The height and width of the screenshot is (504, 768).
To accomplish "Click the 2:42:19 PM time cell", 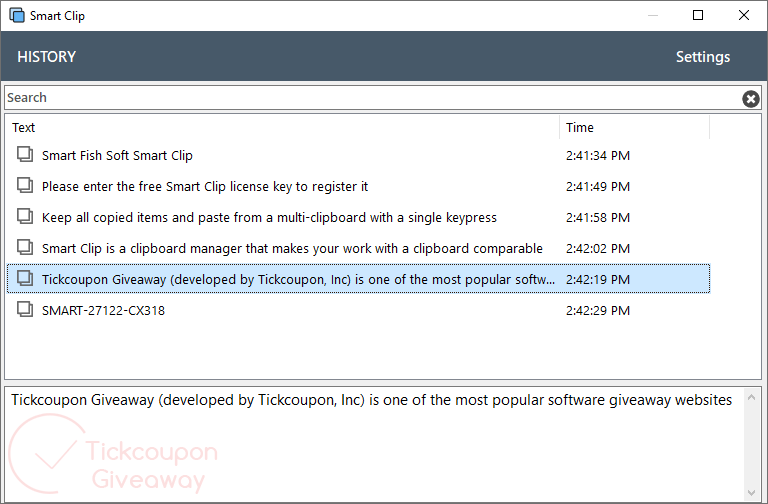I will pyautogui.click(x=598, y=280).
